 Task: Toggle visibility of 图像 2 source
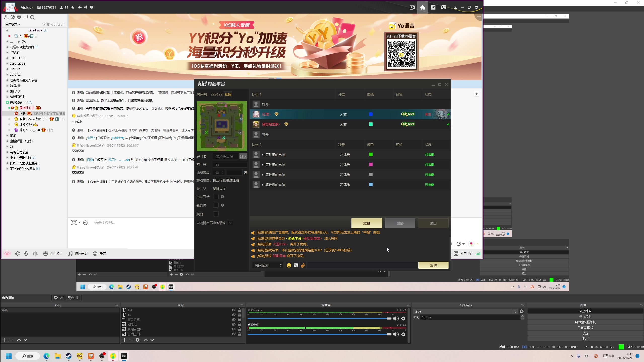tap(234, 325)
